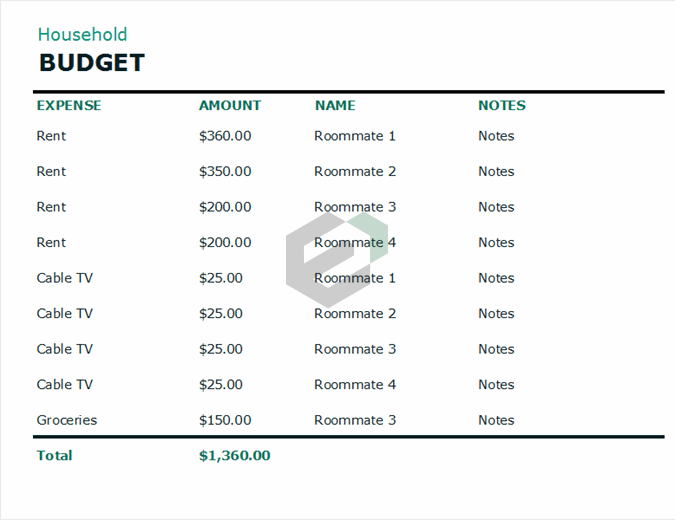Select the Groceries expense cell
Image resolution: width=675 pixels, height=520 pixels.
(66, 420)
